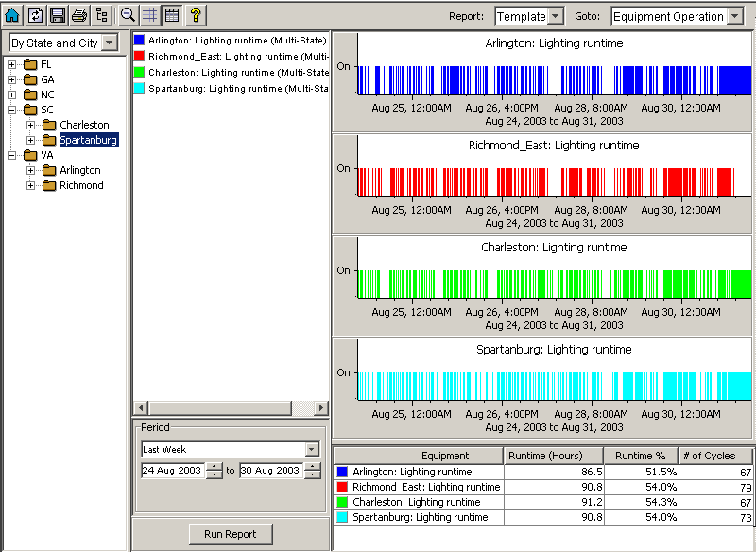Toggle the data table view icon
Image resolution: width=756 pixels, height=552 pixels.
(x=171, y=15)
